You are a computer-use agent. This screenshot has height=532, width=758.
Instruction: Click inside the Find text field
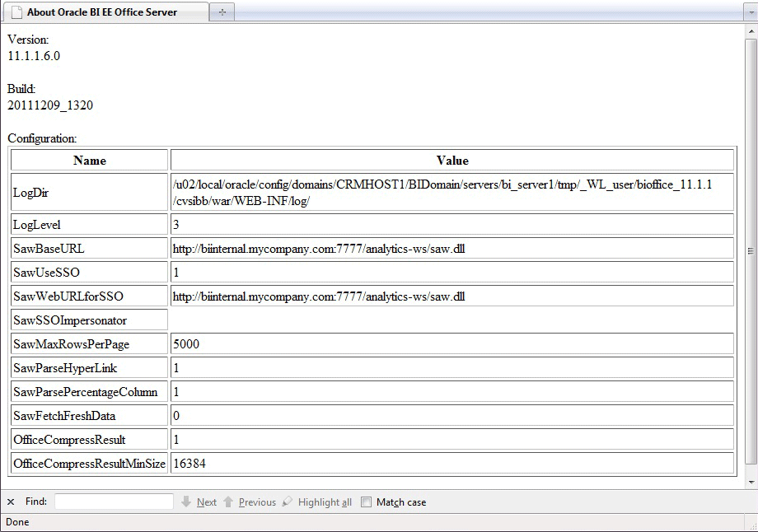[x=114, y=502]
